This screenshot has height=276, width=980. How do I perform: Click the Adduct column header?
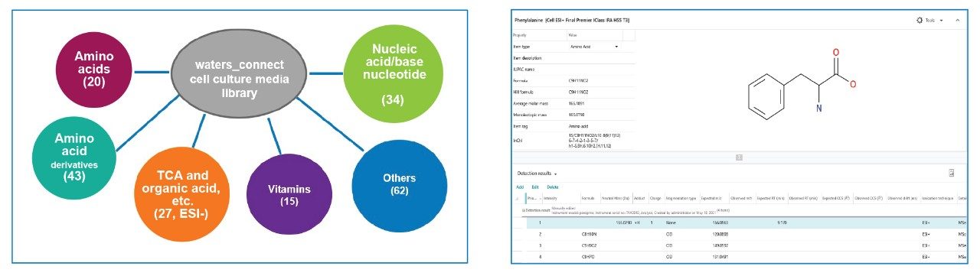click(x=639, y=197)
